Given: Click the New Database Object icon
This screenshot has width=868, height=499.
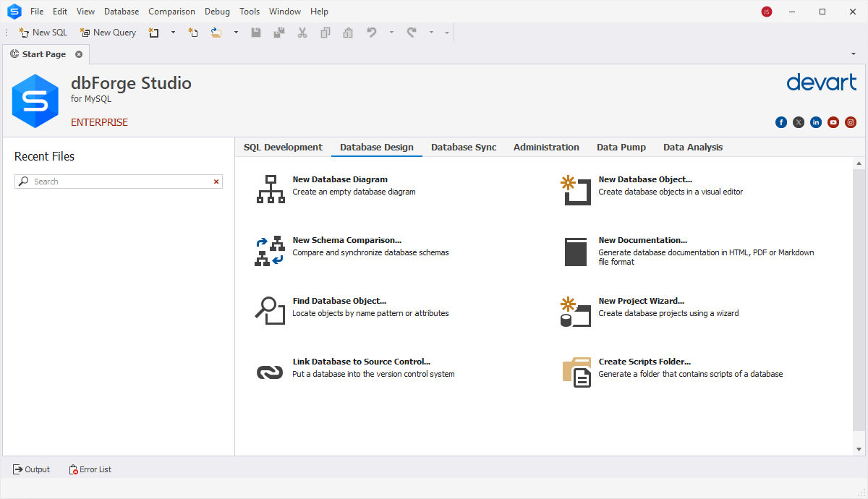Looking at the screenshot, I should [576, 189].
